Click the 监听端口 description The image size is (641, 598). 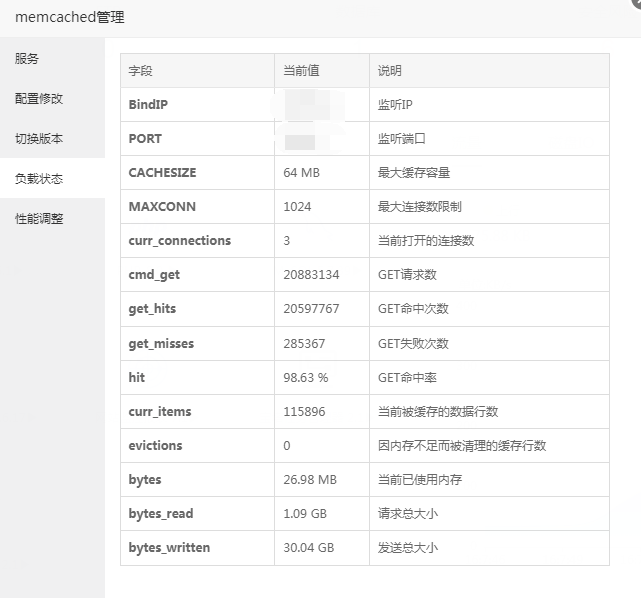(x=402, y=139)
